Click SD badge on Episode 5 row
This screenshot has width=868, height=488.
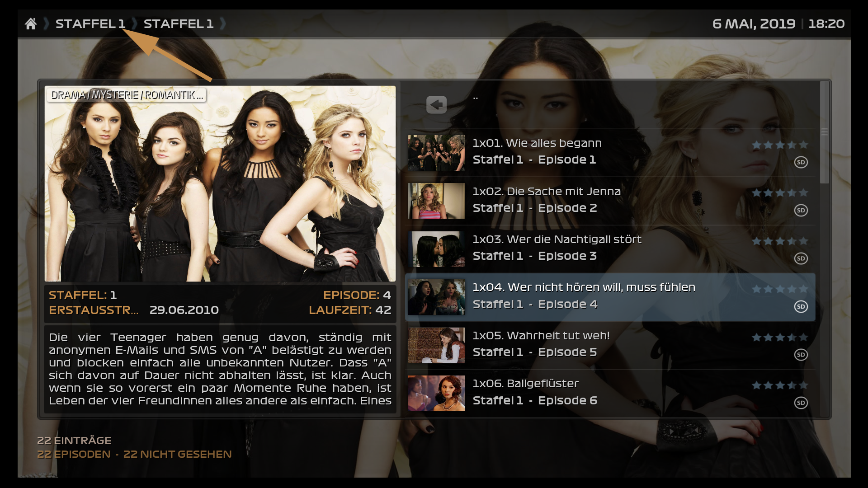[x=801, y=355]
